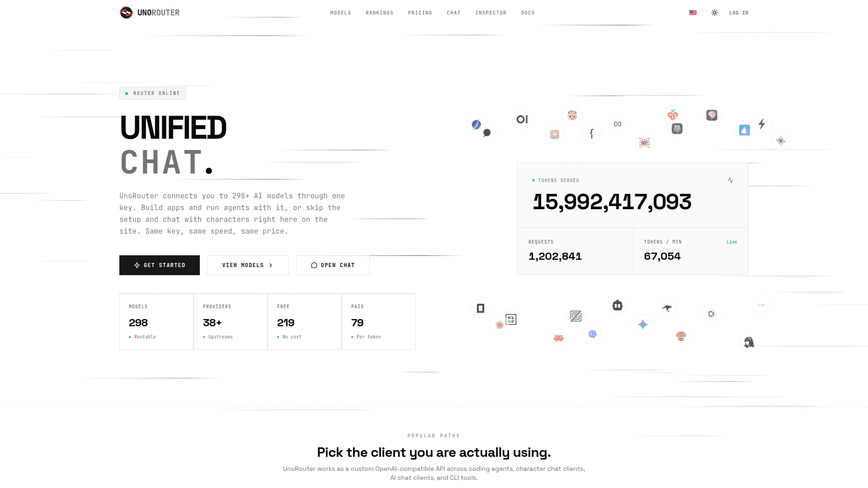Click the Kilo pixel-square icon
This screenshot has height=488, width=868.
(x=511, y=319)
